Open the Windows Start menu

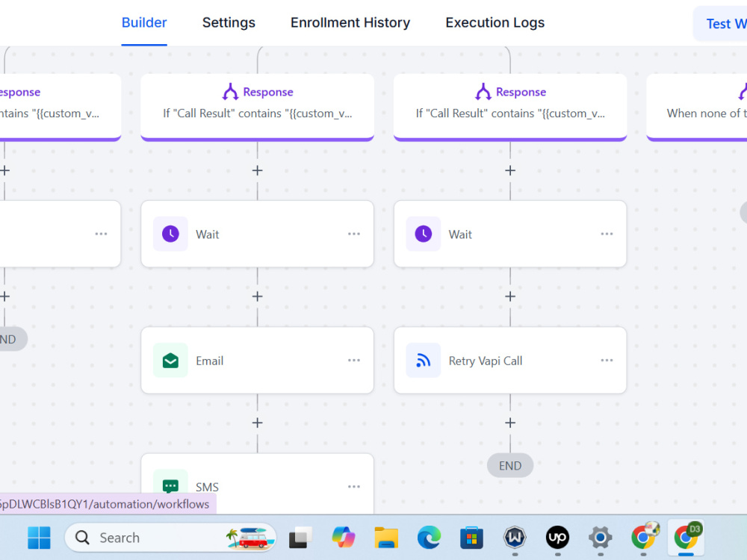[x=39, y=538]
